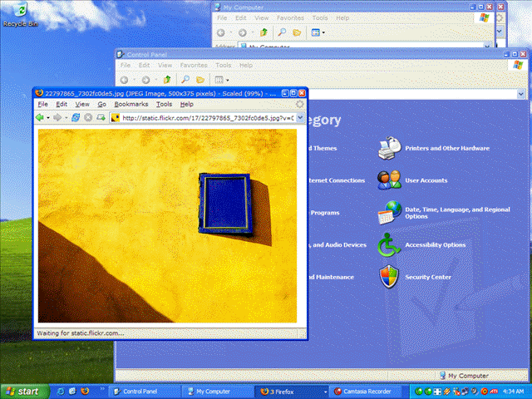Viewport: 532px width, 399px height.
Task: Open Back history dropdown arrow in Firefox
Action: point(48,118)
